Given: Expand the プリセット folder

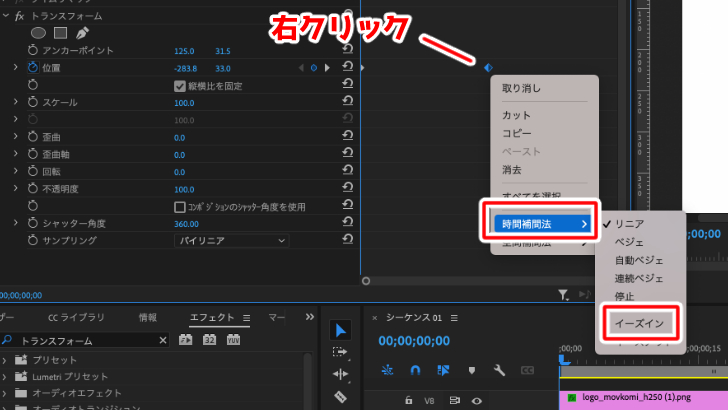Looking at the screenshot, I should click(4, 360).
